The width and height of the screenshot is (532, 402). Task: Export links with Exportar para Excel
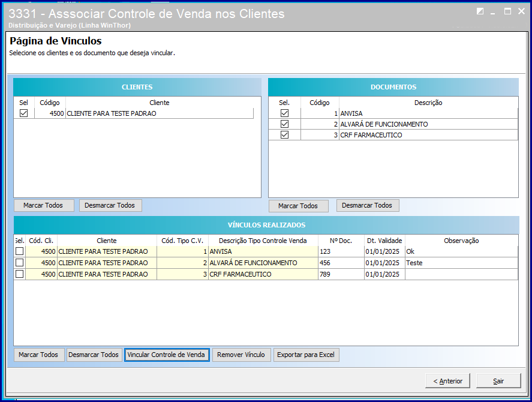click(306, 355)
